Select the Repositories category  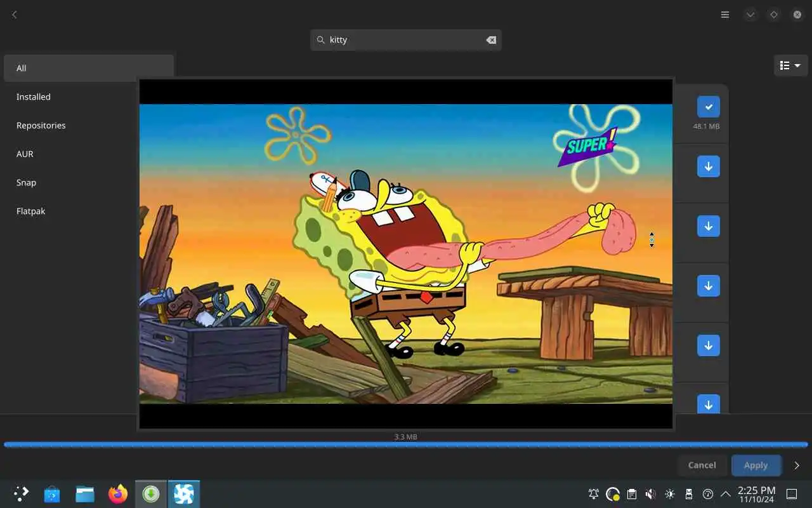(89, 125)
